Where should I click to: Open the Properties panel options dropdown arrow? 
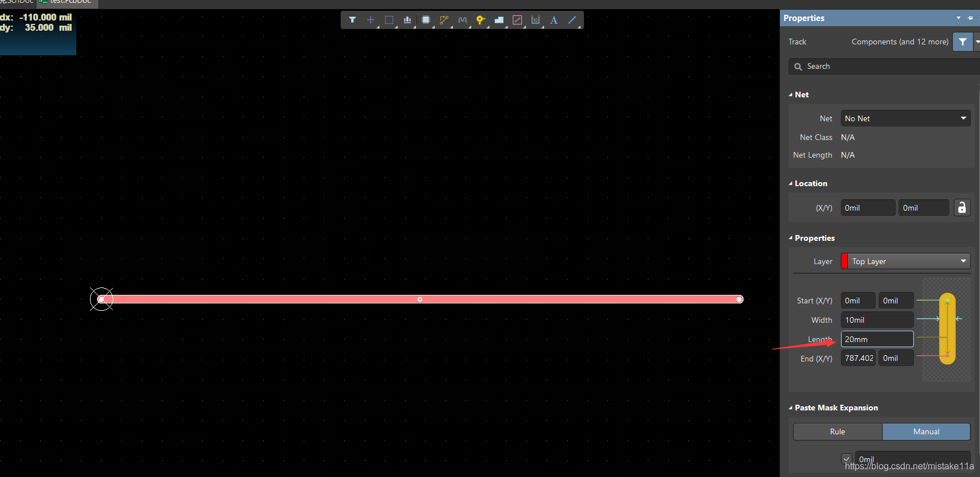(x=958, y=18)
